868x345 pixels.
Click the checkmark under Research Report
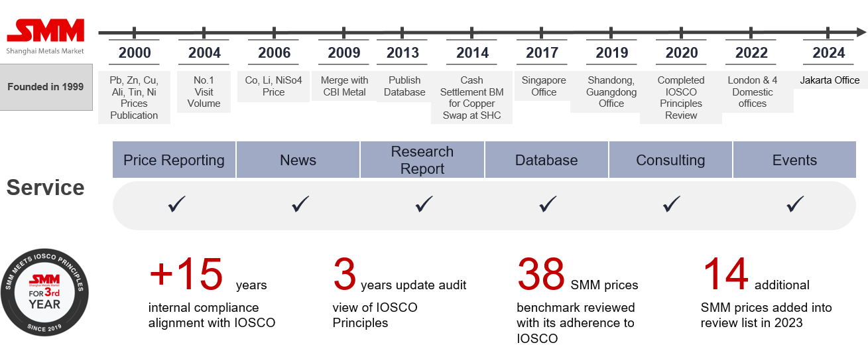pyautogui.click(x=424, y=205)
